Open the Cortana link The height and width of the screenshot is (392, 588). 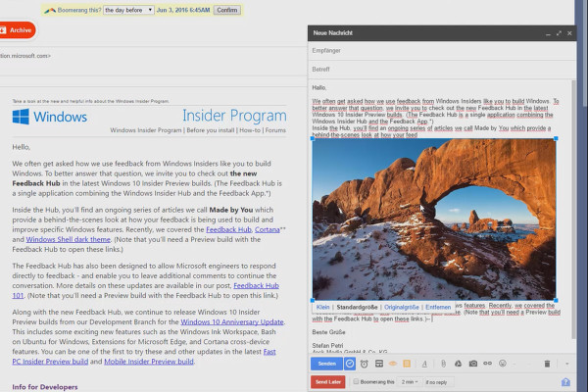tap(267, 229)
